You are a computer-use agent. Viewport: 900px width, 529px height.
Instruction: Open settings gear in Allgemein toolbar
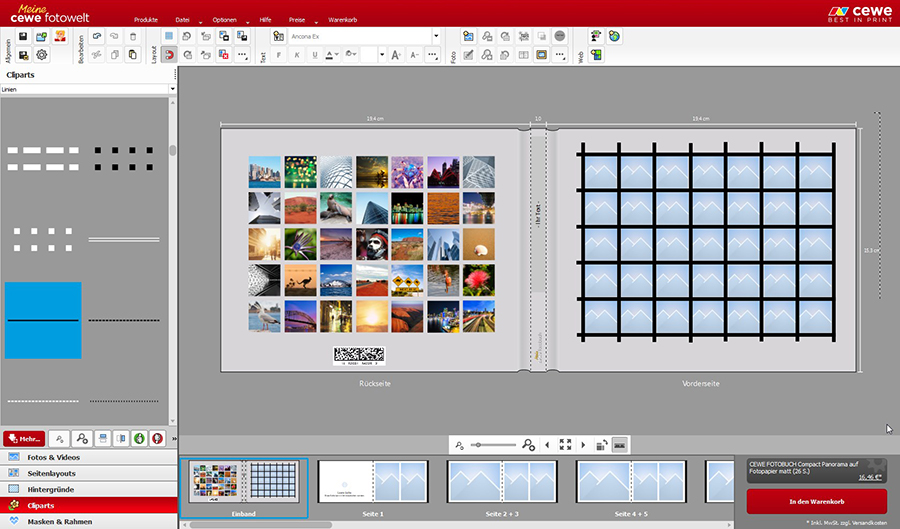tap(42, 54)
